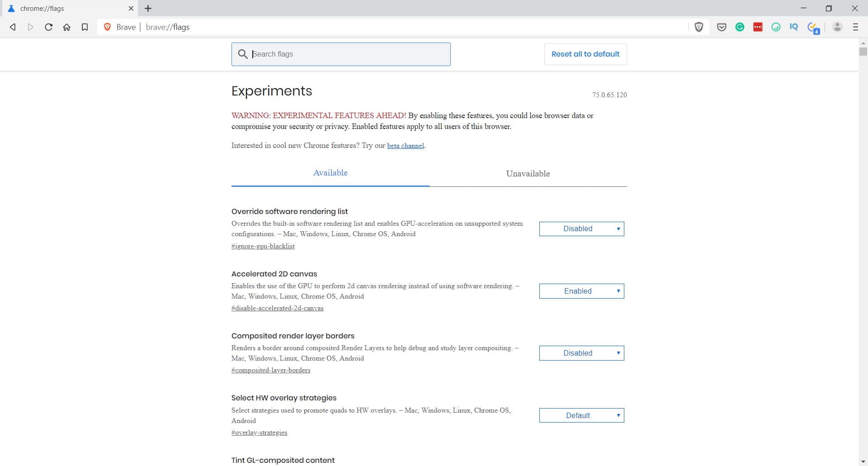Image resolution: width=868 pixels, height=466 pixels.
Task: Open the #overlay-strategies link
Action: [259, 433]
